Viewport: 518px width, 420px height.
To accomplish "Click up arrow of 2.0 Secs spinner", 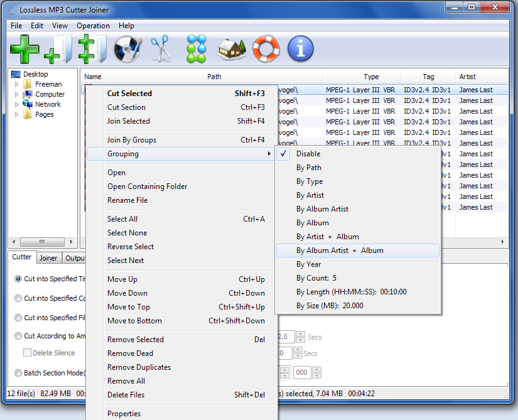I will pyautogui.click(x=300, y=333).
